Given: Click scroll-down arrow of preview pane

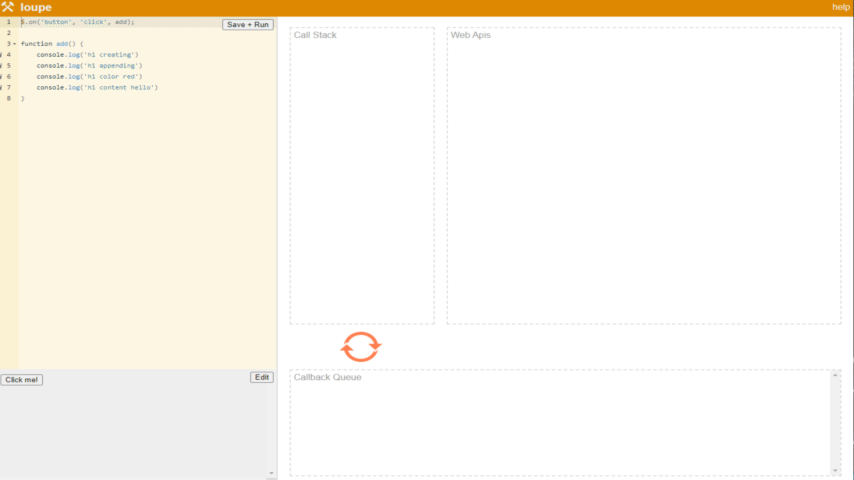Looking at the screenshot, I should [272, 473].
